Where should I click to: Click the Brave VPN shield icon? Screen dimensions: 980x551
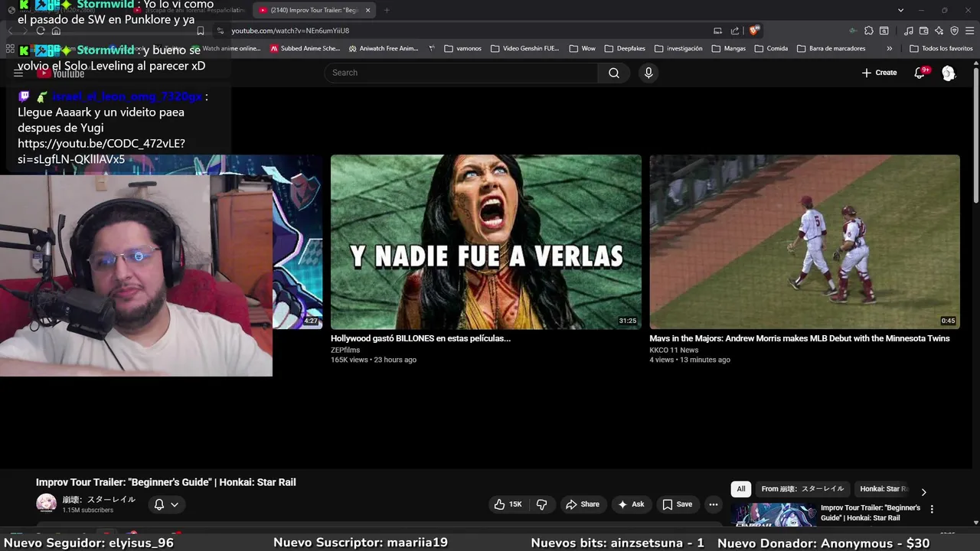pos(954,31)
